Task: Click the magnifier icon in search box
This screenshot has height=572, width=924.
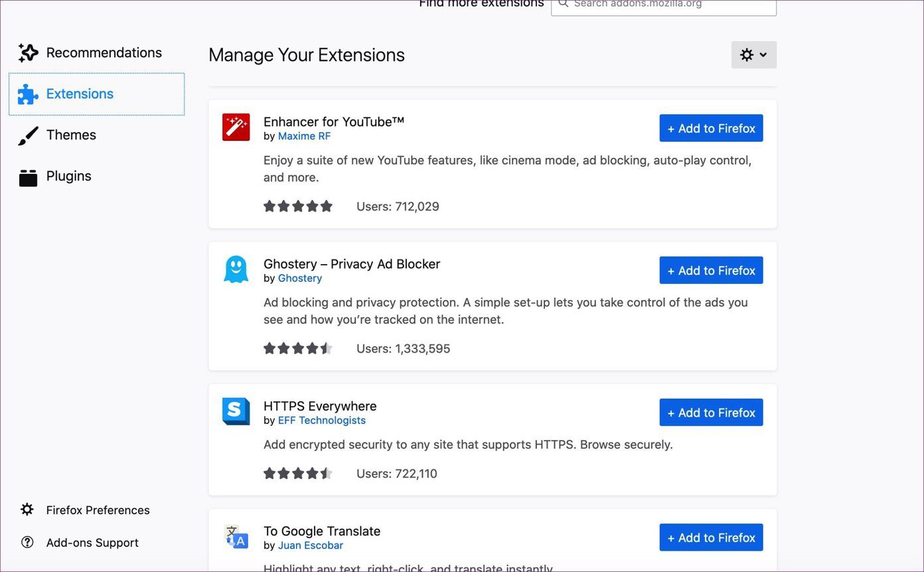Action: [x=563, y=4]
